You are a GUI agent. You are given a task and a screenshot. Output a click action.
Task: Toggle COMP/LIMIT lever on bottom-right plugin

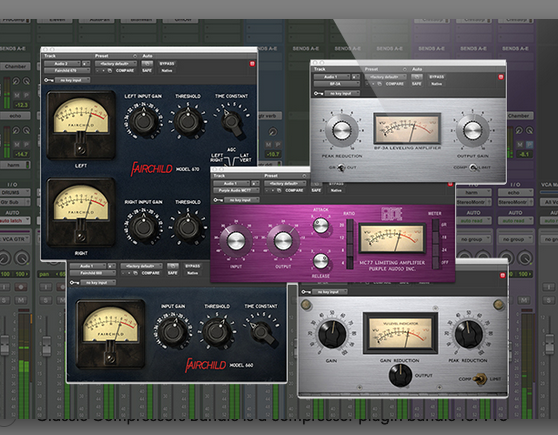pos(481,379)
